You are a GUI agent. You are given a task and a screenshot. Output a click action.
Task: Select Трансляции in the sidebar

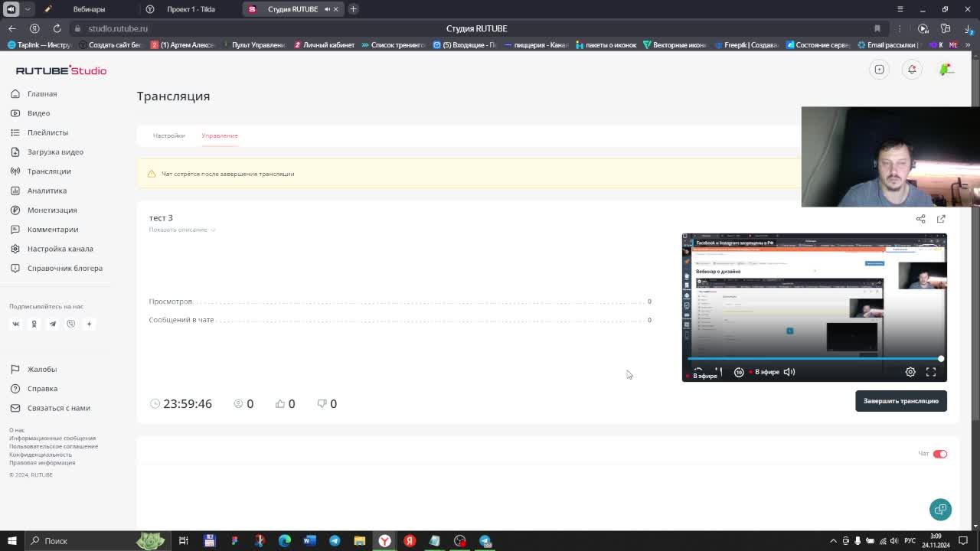(x=41, y=171)
